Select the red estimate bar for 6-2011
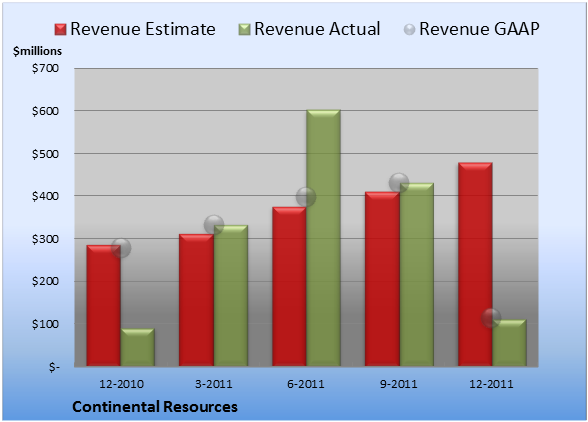The height and width of the screenshot is (422, 588). coord(289,286)
